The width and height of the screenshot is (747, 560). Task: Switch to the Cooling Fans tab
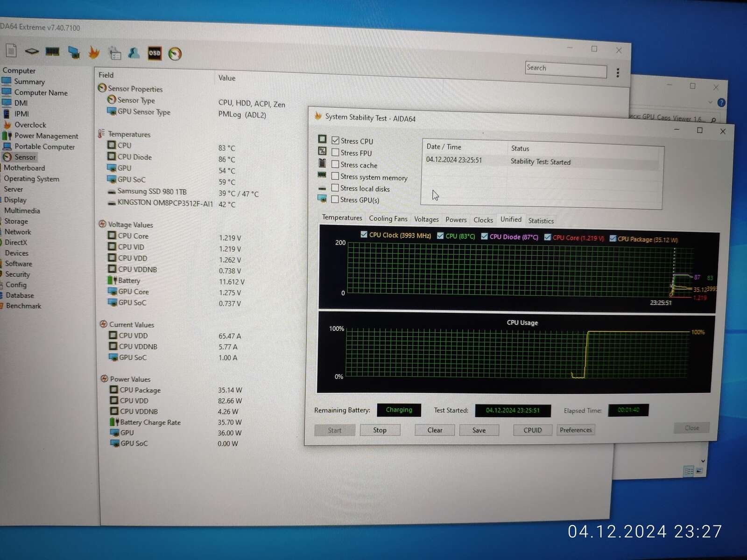point(388,218)
